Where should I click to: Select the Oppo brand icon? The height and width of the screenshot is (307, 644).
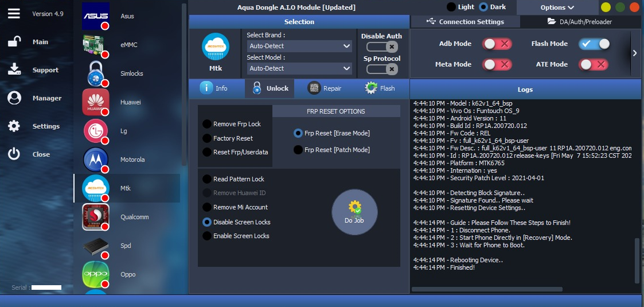[96, 274]
